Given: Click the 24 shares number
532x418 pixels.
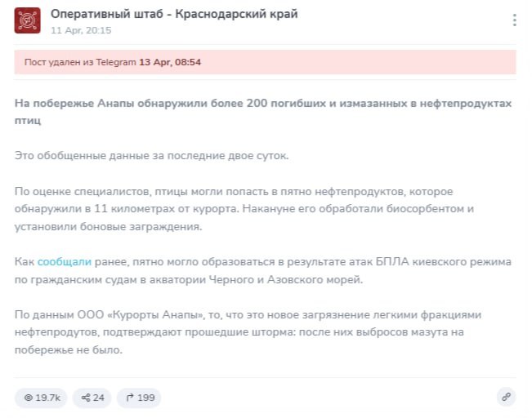Looking at the screenshot, I should tap(98, 398).
